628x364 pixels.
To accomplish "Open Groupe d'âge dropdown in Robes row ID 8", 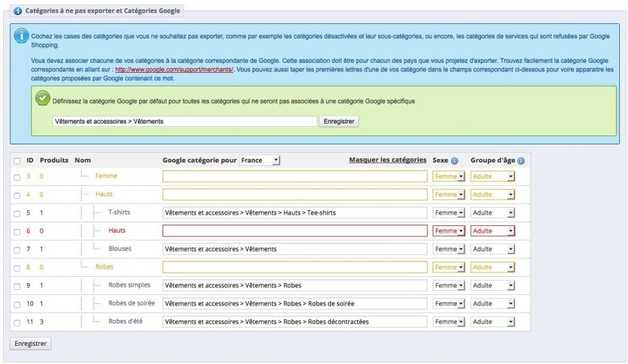I will click(492, 267).
